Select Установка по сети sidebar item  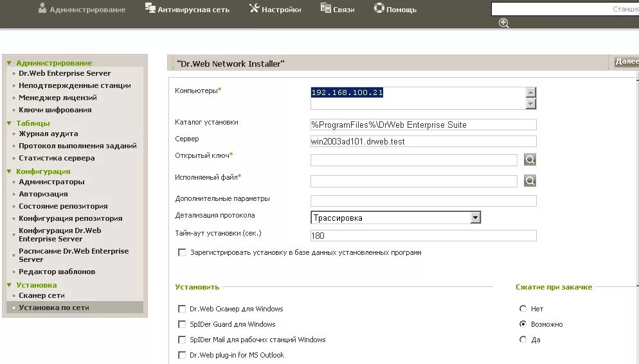click(x=75, y=308)
